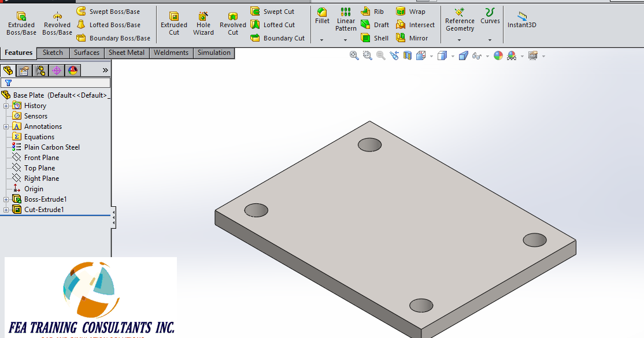Expand the Annotations folder
Viewport: 644px width, 338px height.
[5, 126]
